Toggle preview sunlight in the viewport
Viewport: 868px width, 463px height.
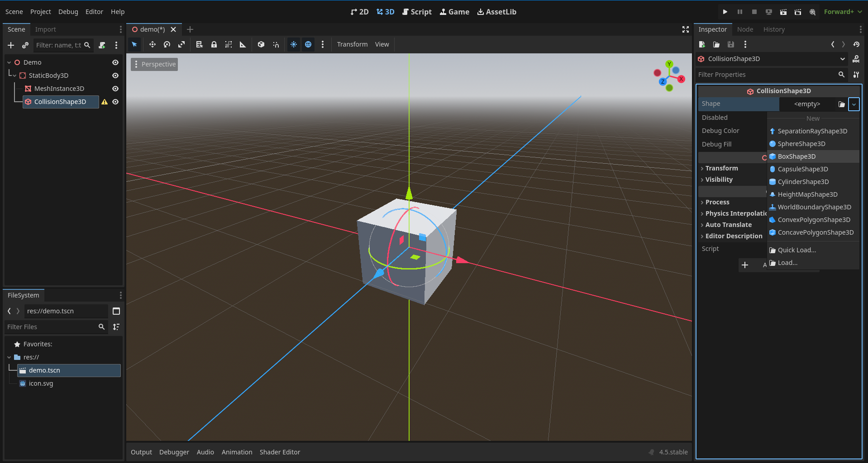(x=293, y=44)
